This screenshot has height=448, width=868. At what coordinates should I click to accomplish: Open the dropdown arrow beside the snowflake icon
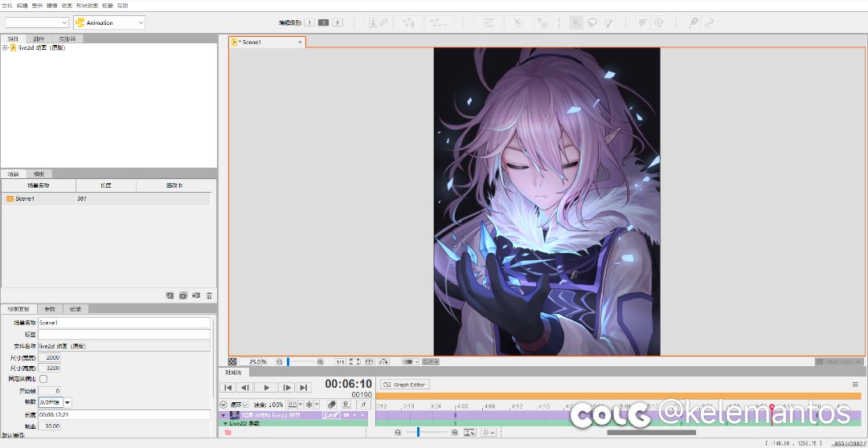[317, 405]
